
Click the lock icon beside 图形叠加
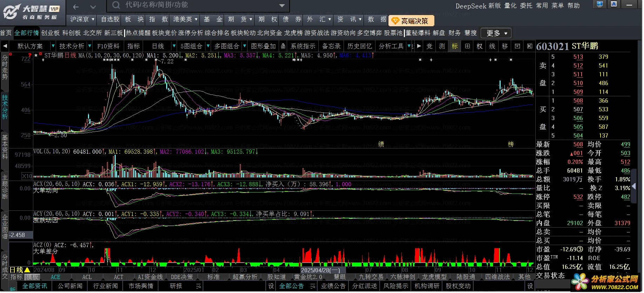click(283, 46)
